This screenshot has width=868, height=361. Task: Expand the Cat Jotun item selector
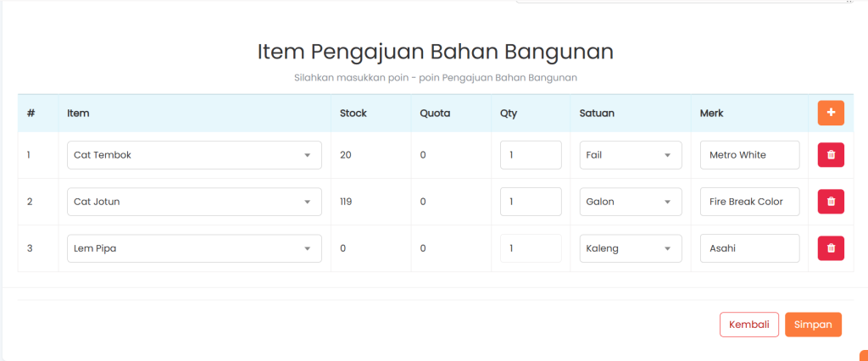(194, 202)
